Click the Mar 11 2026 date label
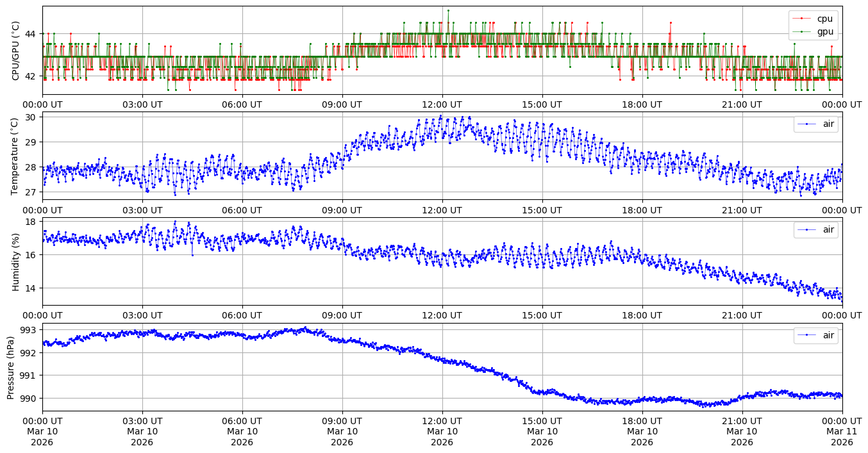868x453 pixels. [x=842, y=431]
